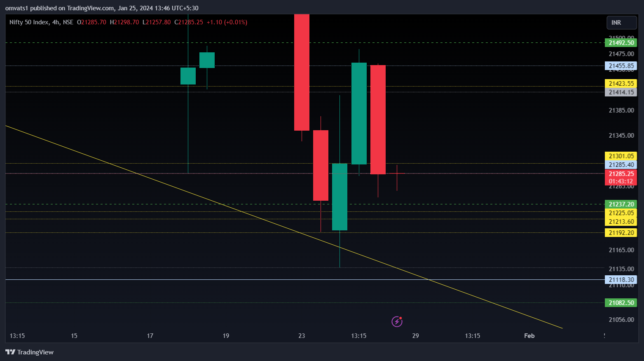
Task: Click the tall red candle near 23
Action: click(x=302, y=73)
